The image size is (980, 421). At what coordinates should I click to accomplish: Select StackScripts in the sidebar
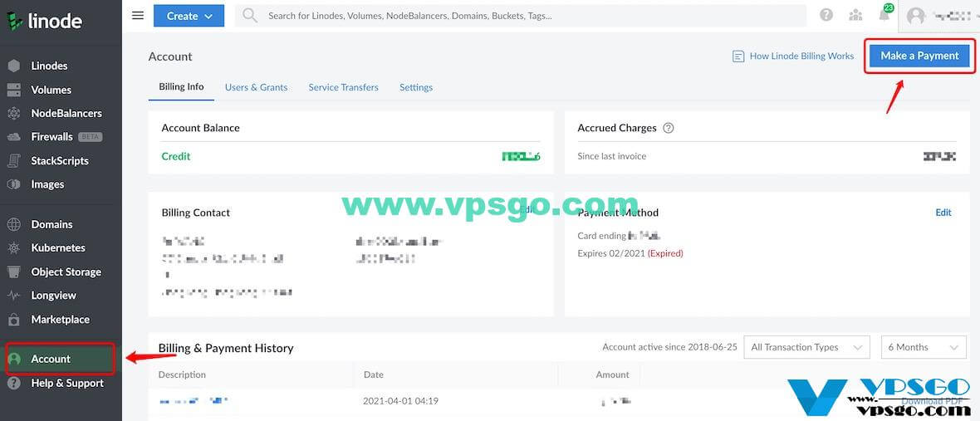pos(60,160)
